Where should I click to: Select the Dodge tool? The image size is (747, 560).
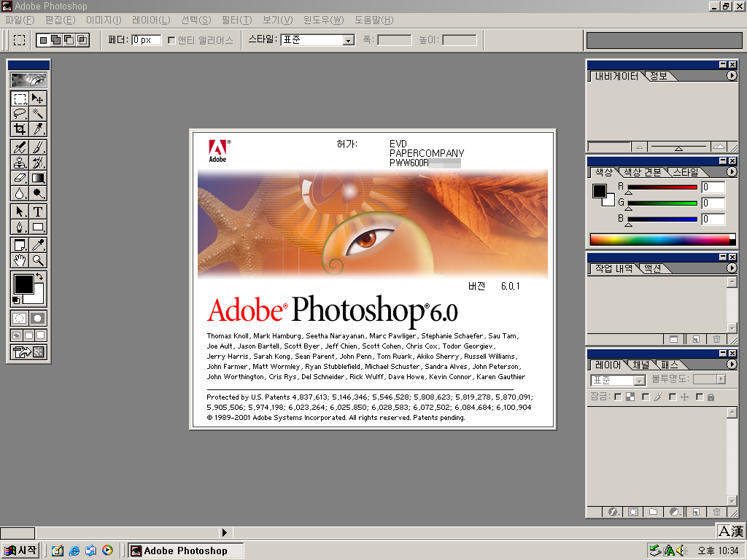coord(38,193)
